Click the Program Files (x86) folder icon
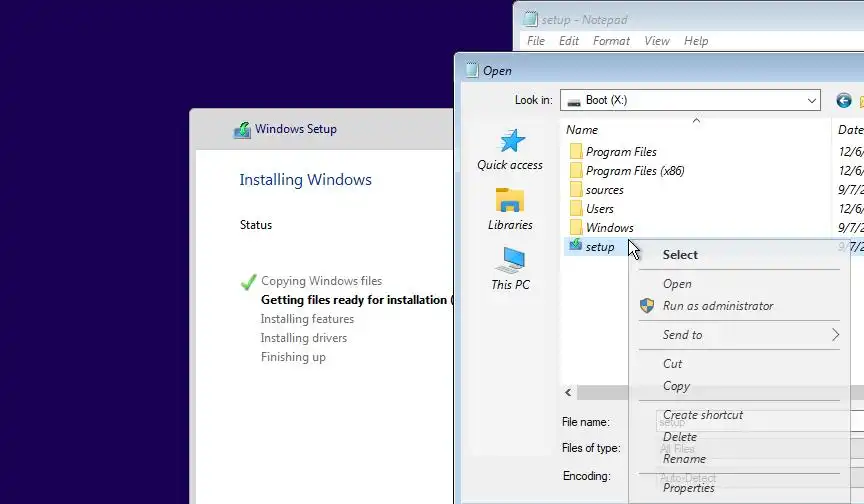Screen dimensions: 864x504 click(x=576, y=170)
